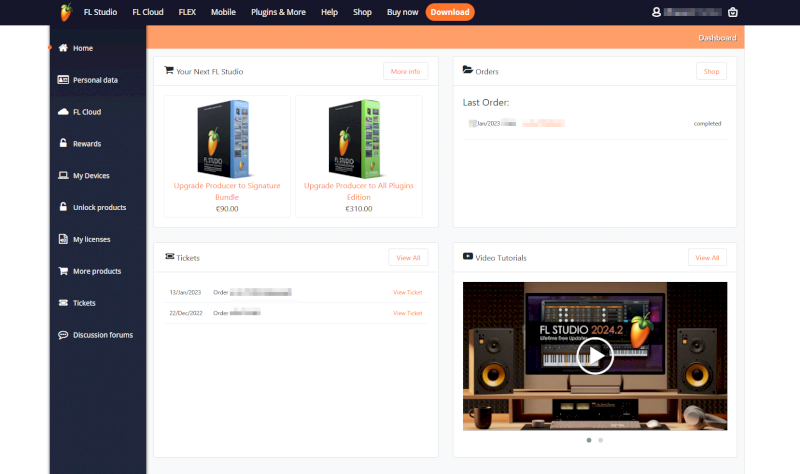View Ticket for 22/Dec/2022 order

pyautogui.click(x=408, y=313)
